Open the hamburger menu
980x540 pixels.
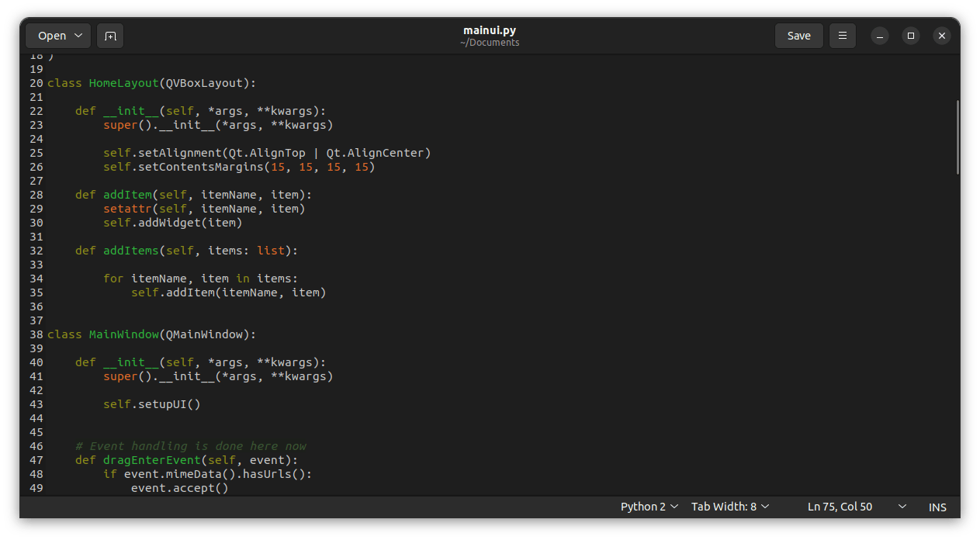(842, 36)
